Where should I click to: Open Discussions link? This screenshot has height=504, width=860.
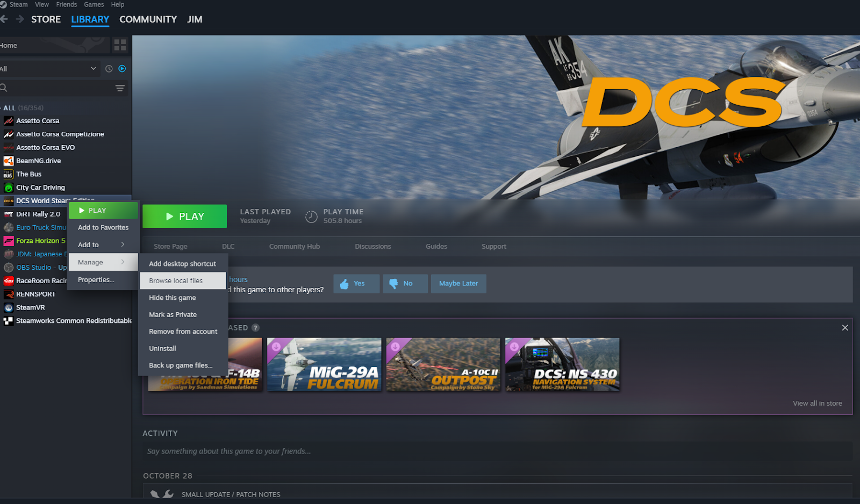click(x=373, y=247)
